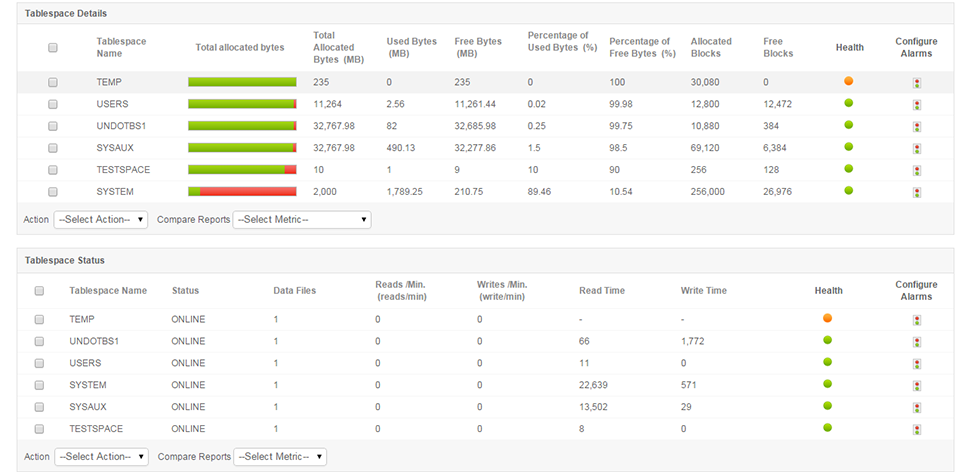Click the SYSTEM tablespace name in Tablespace Details
The width and height of the screenshot is (968, 472).
(x=115, y=191)
